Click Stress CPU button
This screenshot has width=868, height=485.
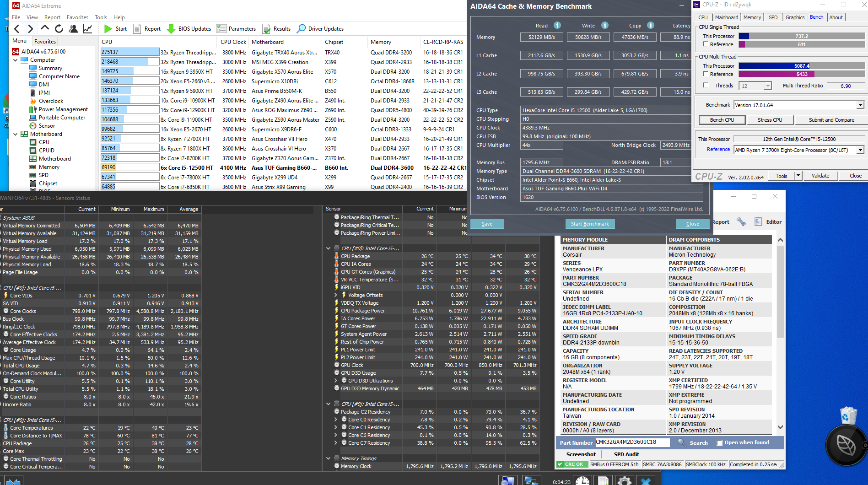(770, 120)
